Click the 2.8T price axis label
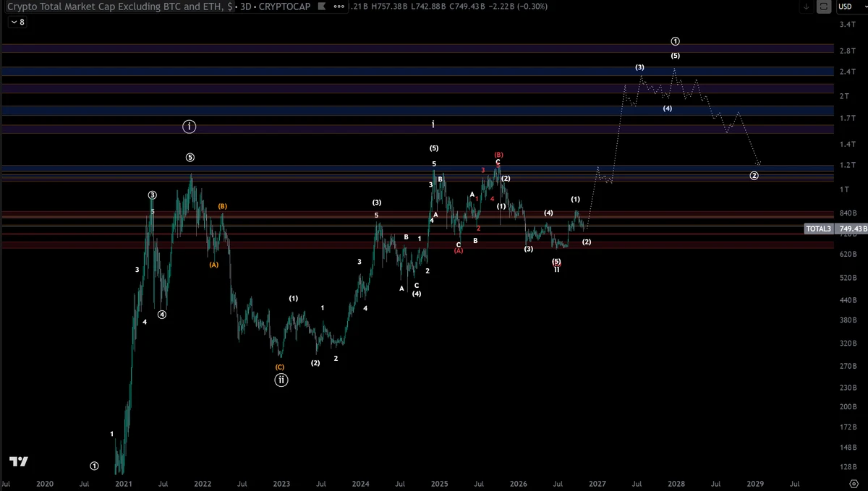The width and height of the screenshot is (868, 491). [848, 51]
